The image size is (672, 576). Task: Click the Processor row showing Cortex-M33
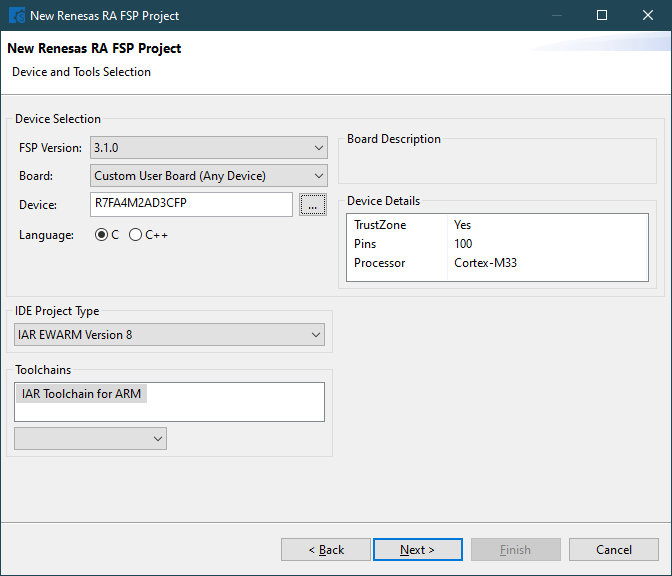tap(497, 263)
